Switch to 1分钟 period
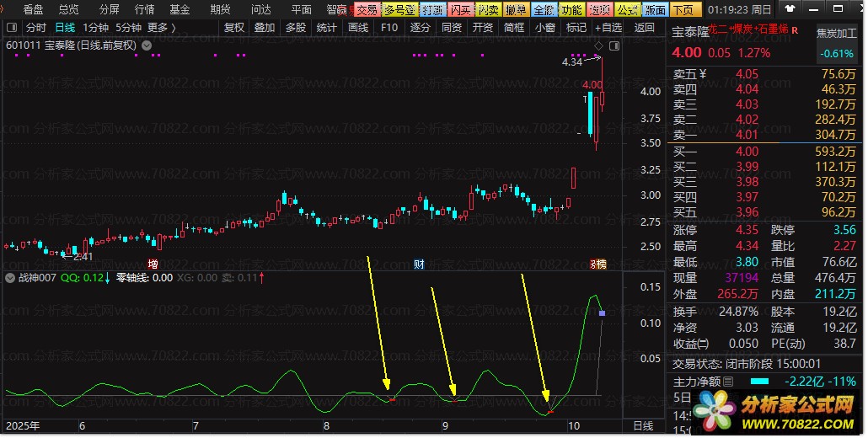868x438 pixels. pyautogui.click(x=96, y=27)
